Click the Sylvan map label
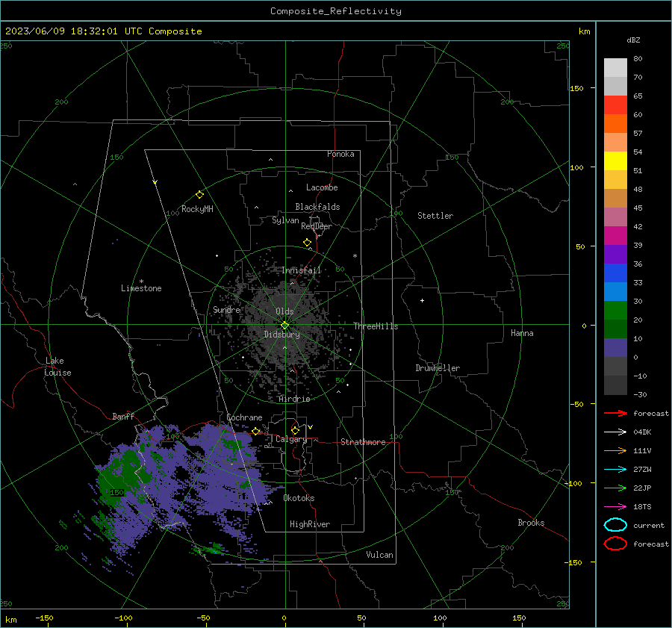 [x=285, y=220]
